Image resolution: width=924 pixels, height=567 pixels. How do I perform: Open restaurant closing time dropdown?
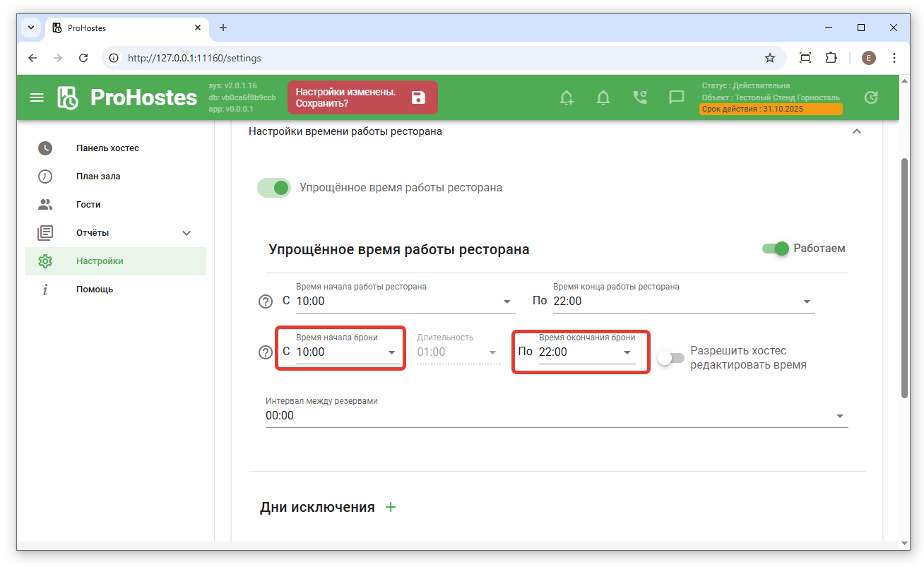point(682,302)
